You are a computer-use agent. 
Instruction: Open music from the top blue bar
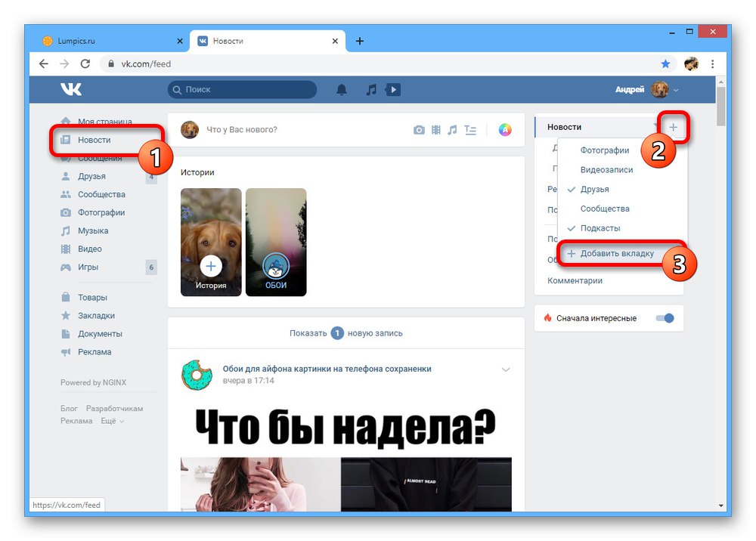click(x=370, y=88)
